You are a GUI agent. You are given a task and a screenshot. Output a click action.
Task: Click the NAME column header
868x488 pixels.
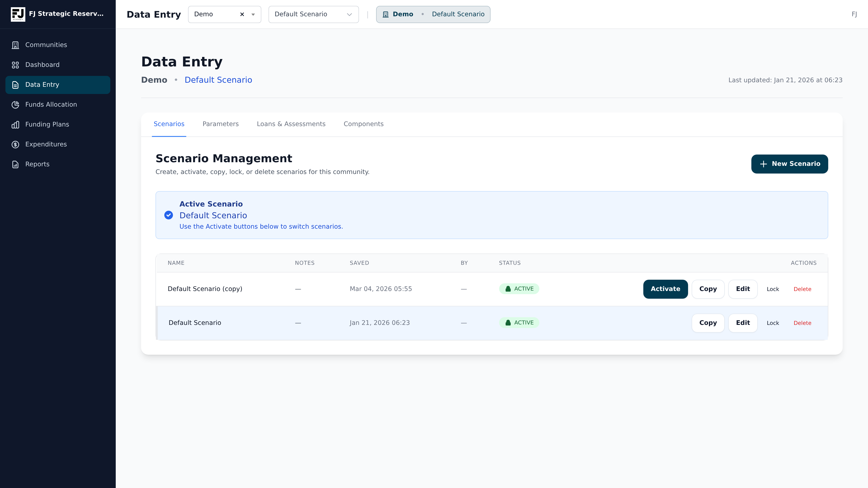(x=176, y=263)
